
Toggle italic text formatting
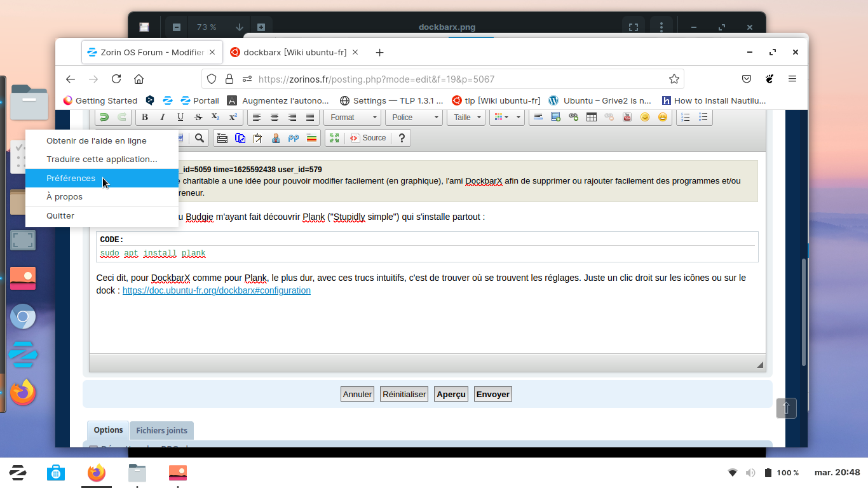pos(163,118)
